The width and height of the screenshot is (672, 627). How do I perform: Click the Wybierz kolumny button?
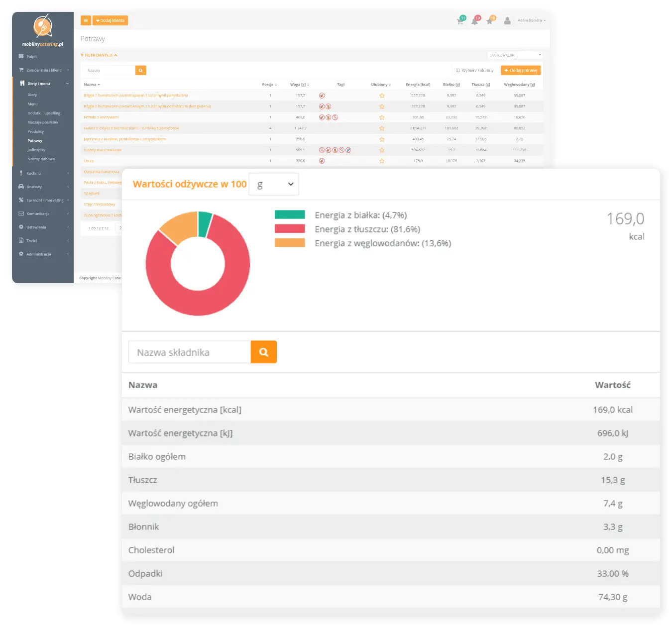coord(474,70)
